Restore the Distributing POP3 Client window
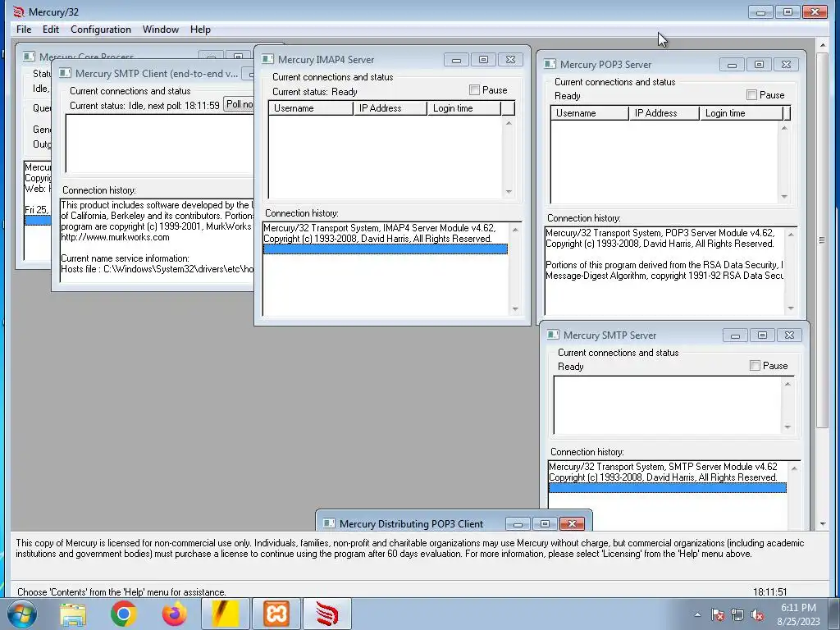 [x=545, y=524]
